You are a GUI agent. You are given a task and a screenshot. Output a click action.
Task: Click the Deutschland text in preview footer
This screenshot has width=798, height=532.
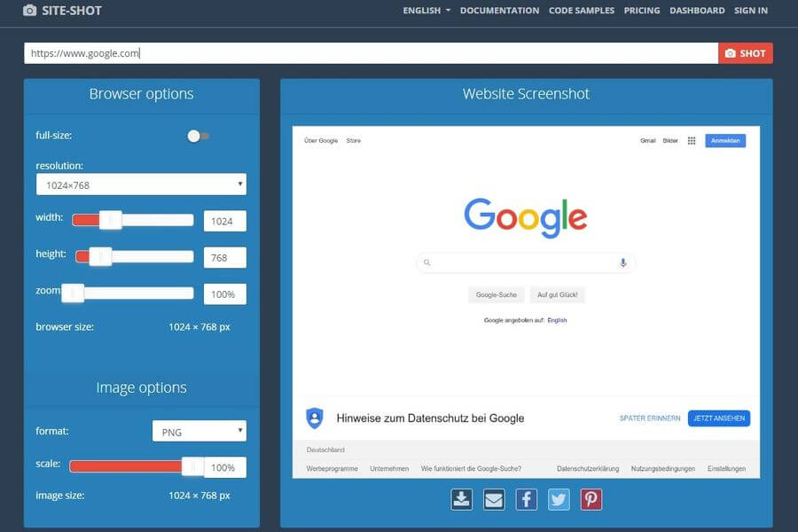coord(325,450)
